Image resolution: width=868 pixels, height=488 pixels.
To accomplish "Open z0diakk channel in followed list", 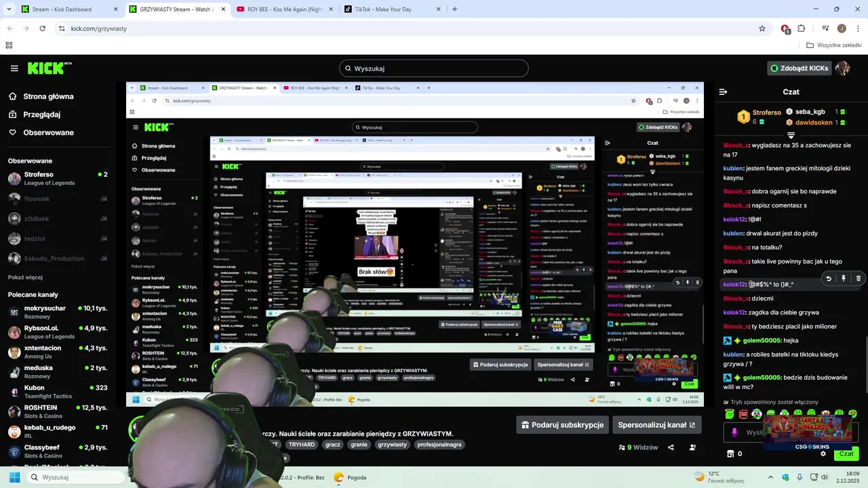I will (58, 218).
